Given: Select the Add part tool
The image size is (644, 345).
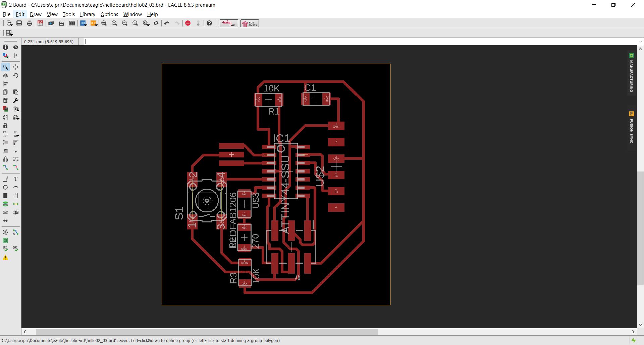Looking at the screenshot, I should click(5, 109).
